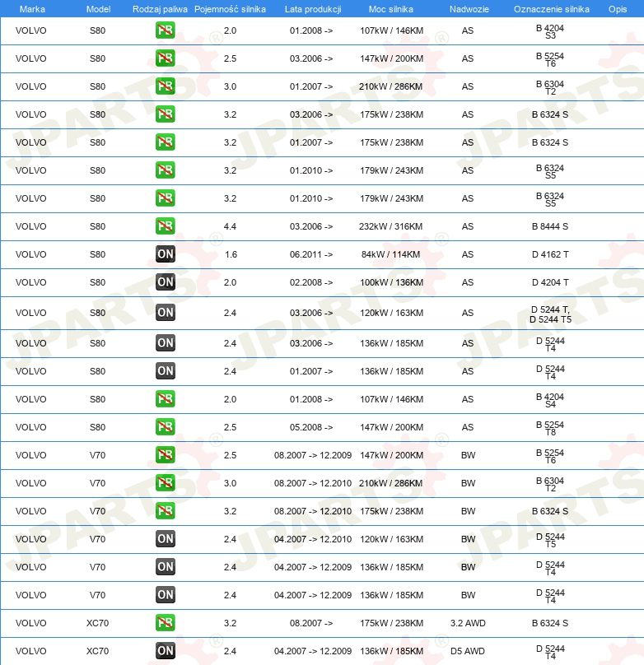Click the ON diesel icon in the D 4204 T row
The height and width of the screenshot is (665, 644).
[165, 282]
